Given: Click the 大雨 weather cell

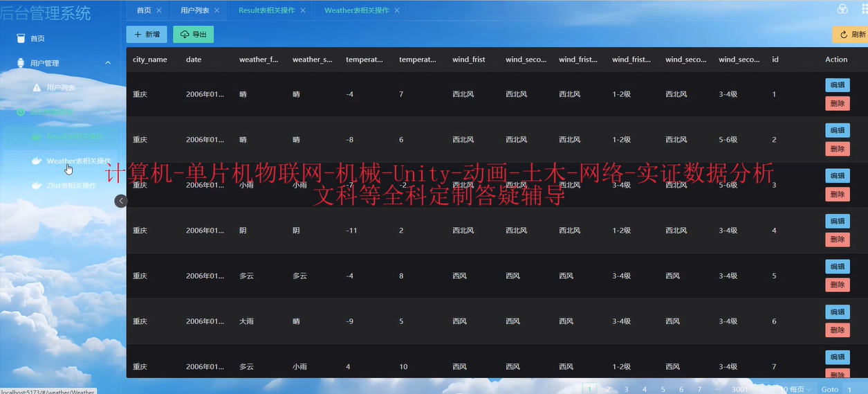Looking at the screenshot, I should [x=246, y=321].
